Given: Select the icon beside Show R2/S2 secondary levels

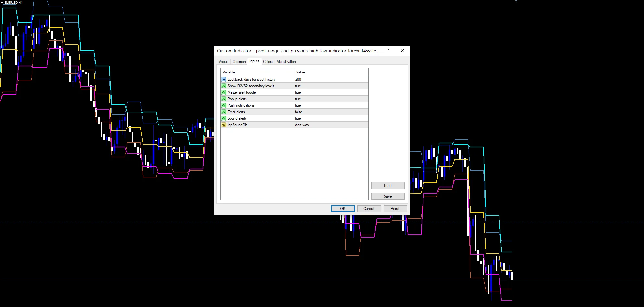Looking at the screenshot, I should (223, 86).
